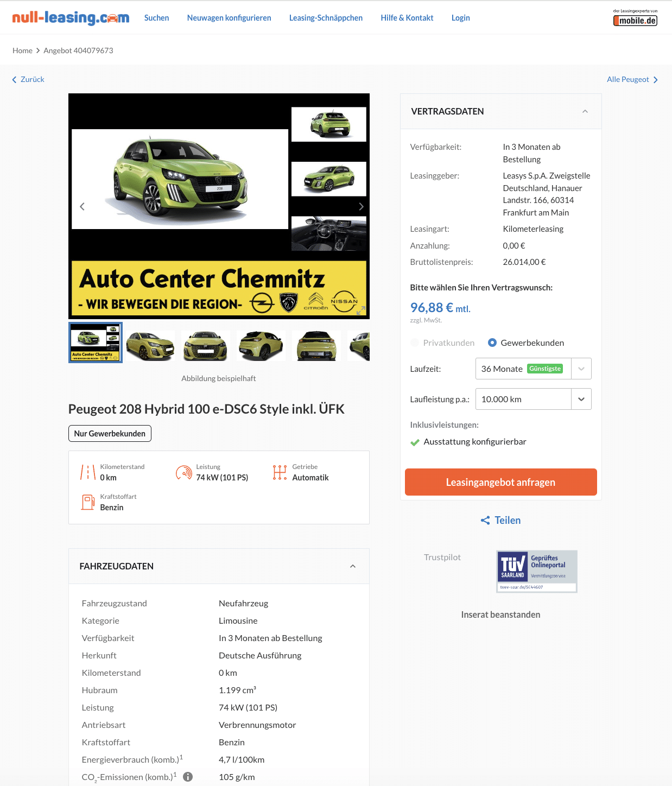Collapse the Vertragsdaten panel
The image size is (672, 786).
pos(585,111)
